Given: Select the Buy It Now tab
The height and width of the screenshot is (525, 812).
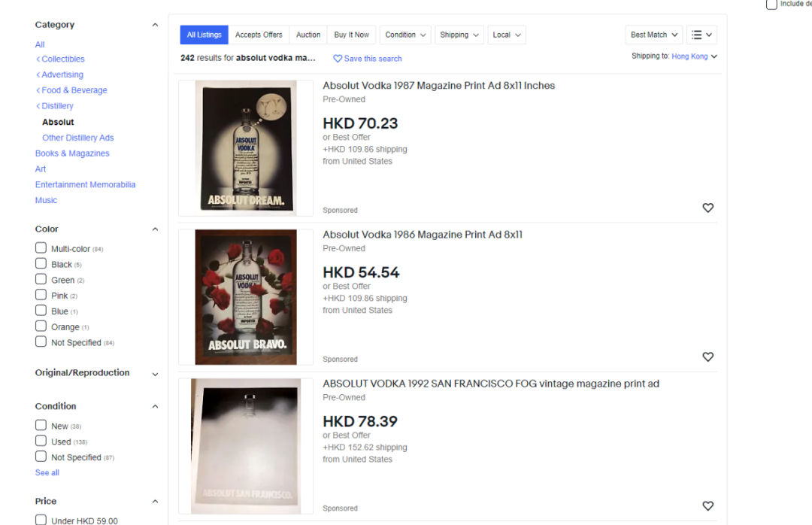Looking at the screenshot, I should (351, 35).
